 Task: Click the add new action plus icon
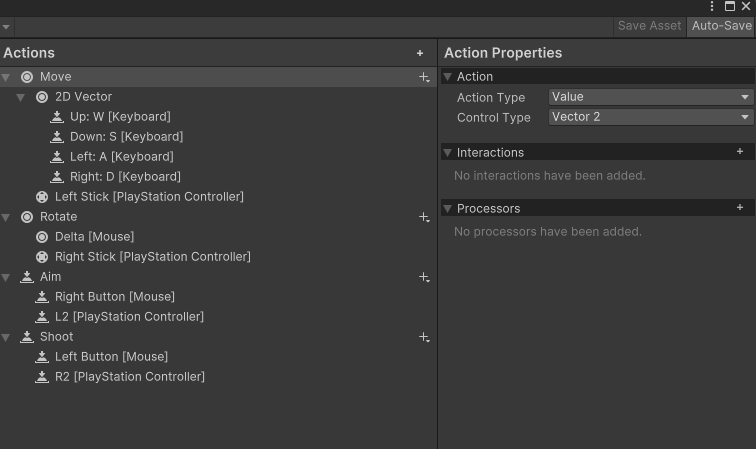pyautogui.click(x=420, y=53)
